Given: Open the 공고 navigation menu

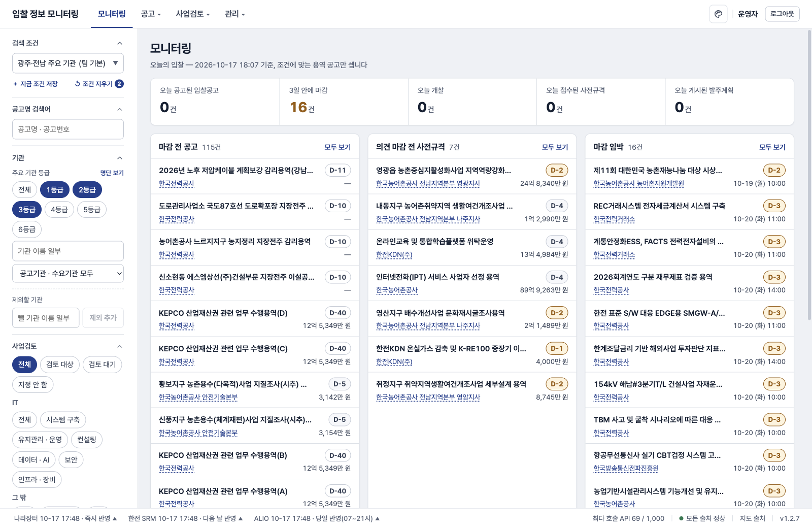Looking at the screenshot, I should tap(151, 14).
